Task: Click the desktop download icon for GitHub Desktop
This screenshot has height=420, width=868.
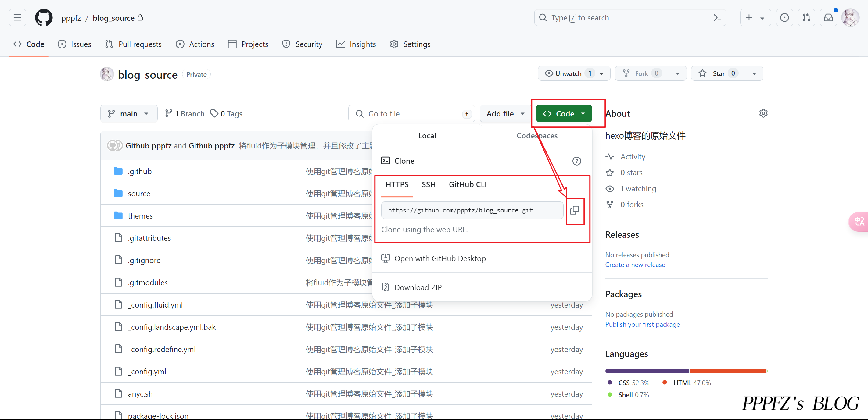Action: click(386, 258)
